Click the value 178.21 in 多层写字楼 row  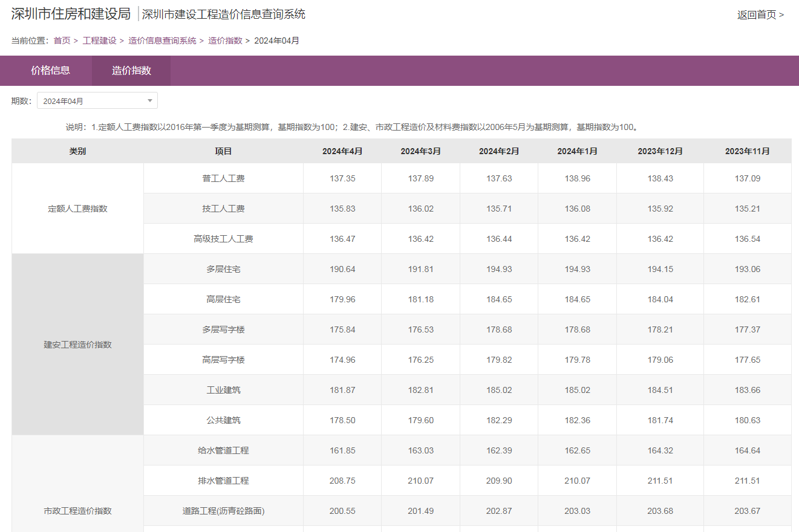click(x=660, y=329)
